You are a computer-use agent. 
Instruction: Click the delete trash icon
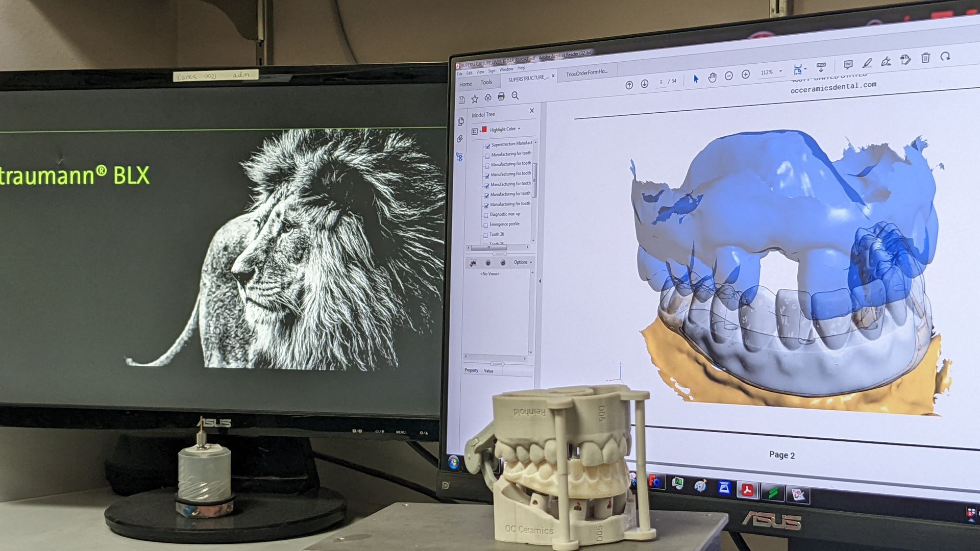925,58
